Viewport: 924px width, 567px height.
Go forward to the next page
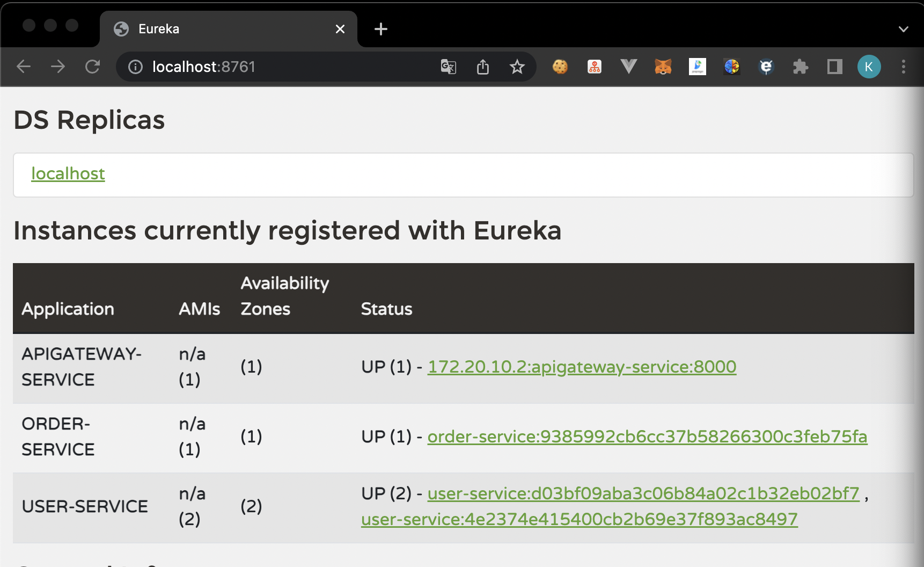58,67
